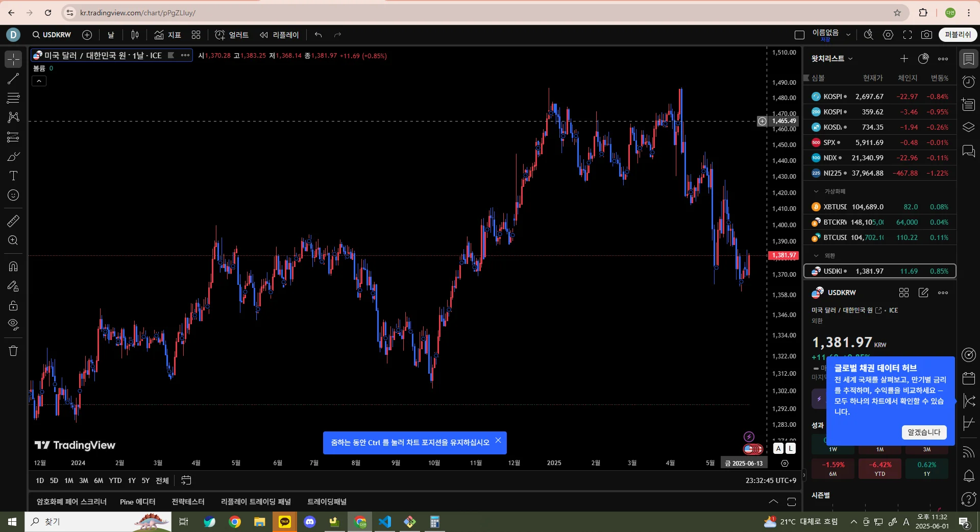
Task: Collapse the indicator legend chevron
Action: coord(39,81)
